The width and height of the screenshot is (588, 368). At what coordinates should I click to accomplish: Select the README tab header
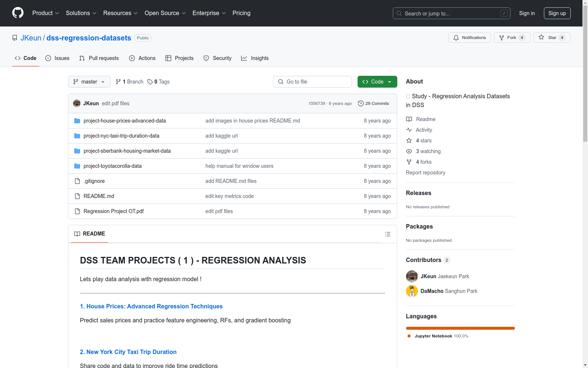tap(90, 234)
